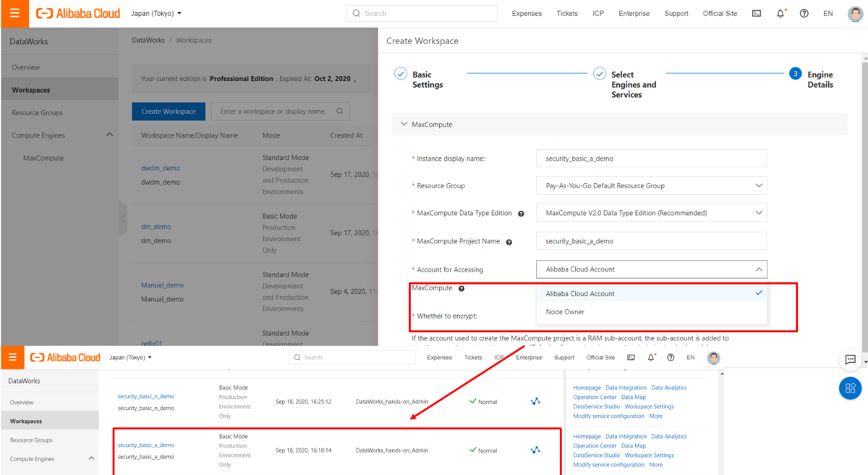868x475 pixels.
Task: Click graph icon in the security_basic_a_demo row
Action: (535, 450)
